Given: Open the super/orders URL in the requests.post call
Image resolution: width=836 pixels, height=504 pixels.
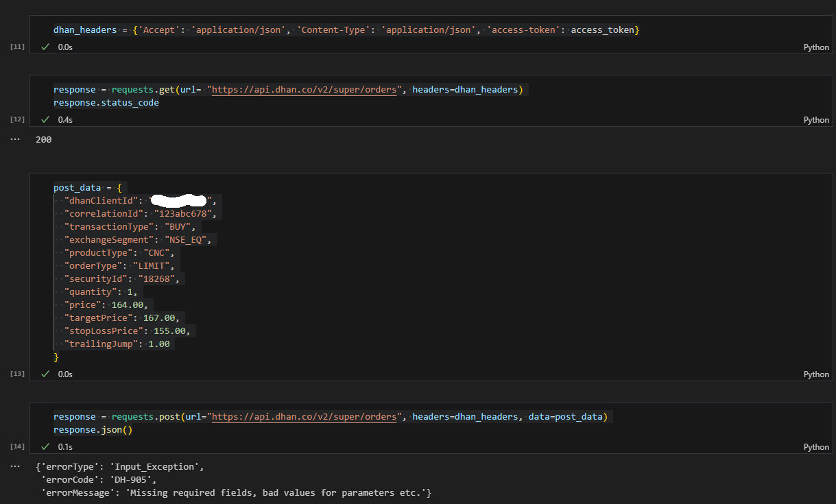Looking at the screenshot, I should click(x=304, y=417).
